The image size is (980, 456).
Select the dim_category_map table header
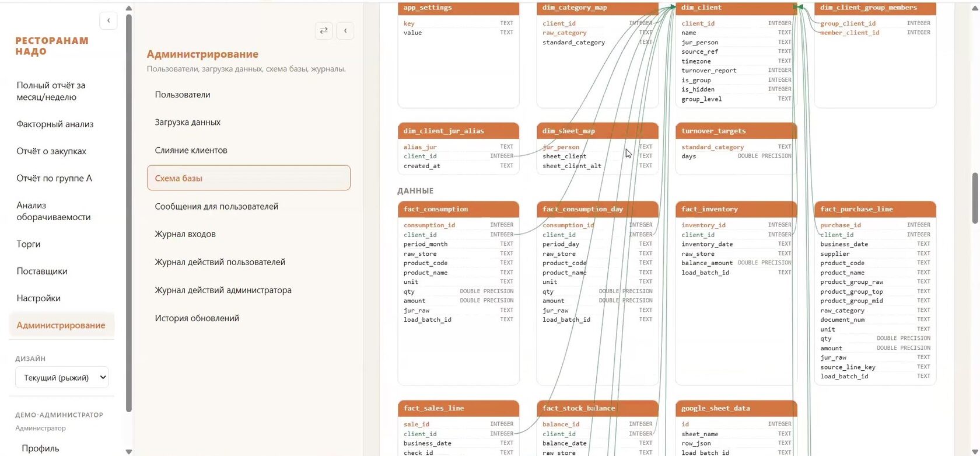click(x=597, y=8)
